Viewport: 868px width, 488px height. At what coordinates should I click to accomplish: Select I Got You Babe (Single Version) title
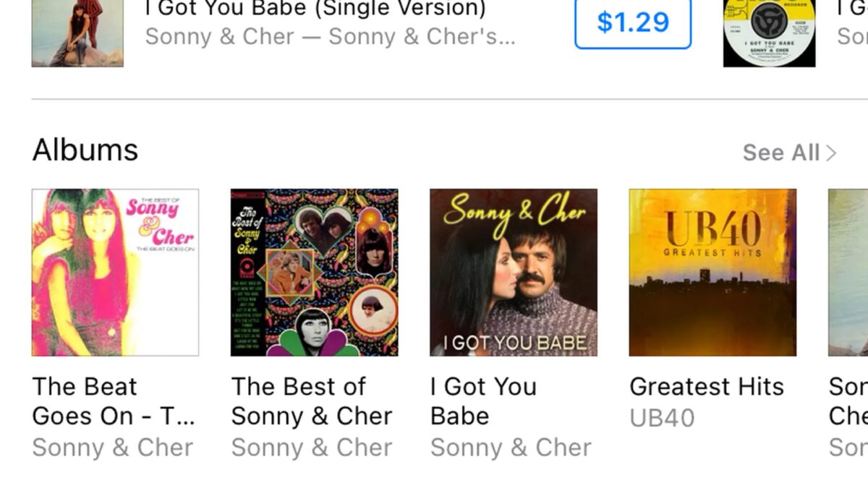315,9
